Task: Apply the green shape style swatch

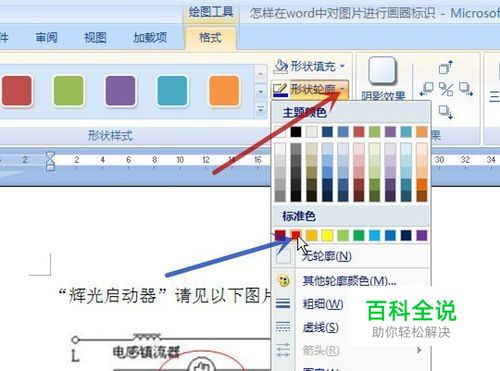Action: tap(69, 91)
